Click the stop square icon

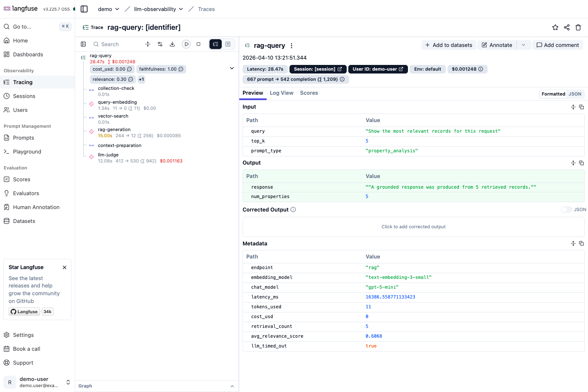(198, 44)
